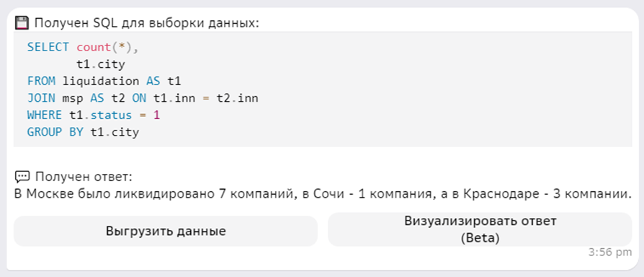
Task: Click the GROUP BY keywords
Action: [55, 133]
